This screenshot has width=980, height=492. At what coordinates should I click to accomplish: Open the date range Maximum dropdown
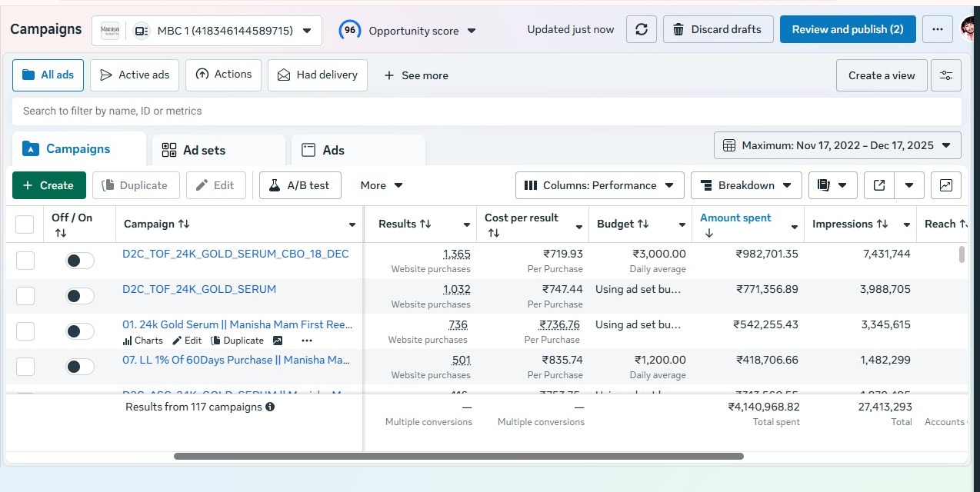click(838, 145)
